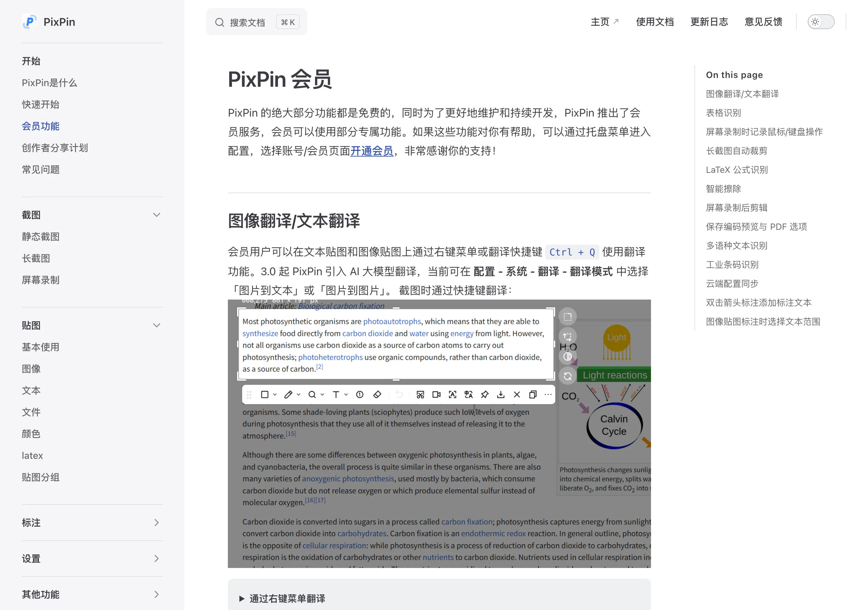
Task: Click the dashed selection round button
Action: [568, 317]
